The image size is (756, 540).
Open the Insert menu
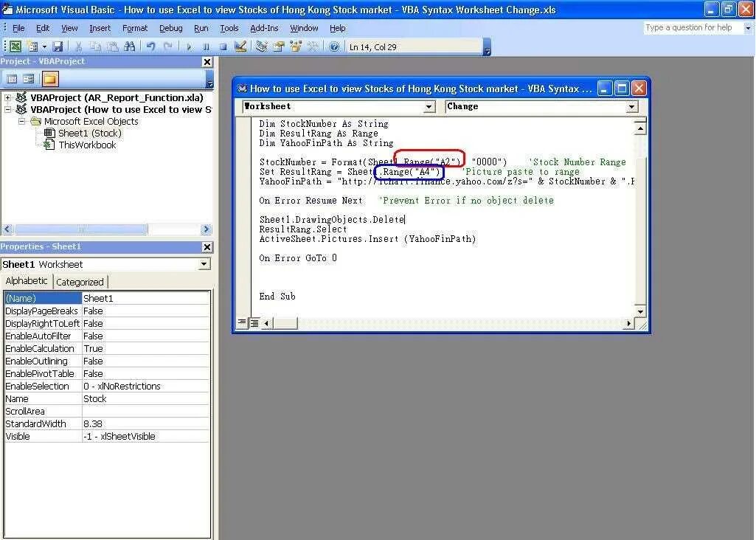100,29
